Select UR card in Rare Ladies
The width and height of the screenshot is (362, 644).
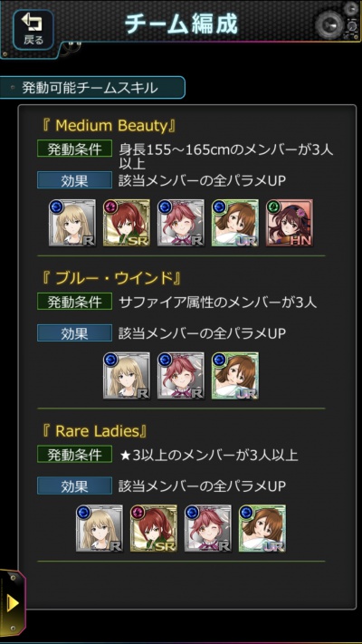tap(262, 528)
